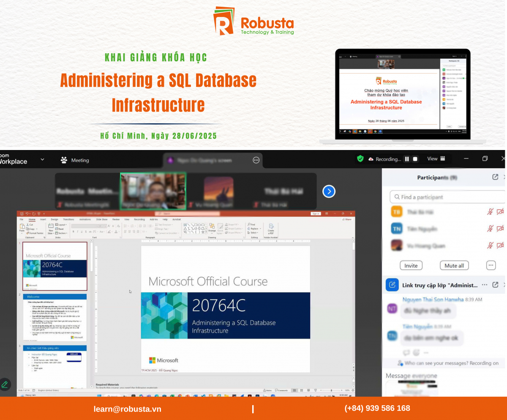This screenshot has height=420, width=507.
Task: Click the Invite button
Action: (411, 266)
